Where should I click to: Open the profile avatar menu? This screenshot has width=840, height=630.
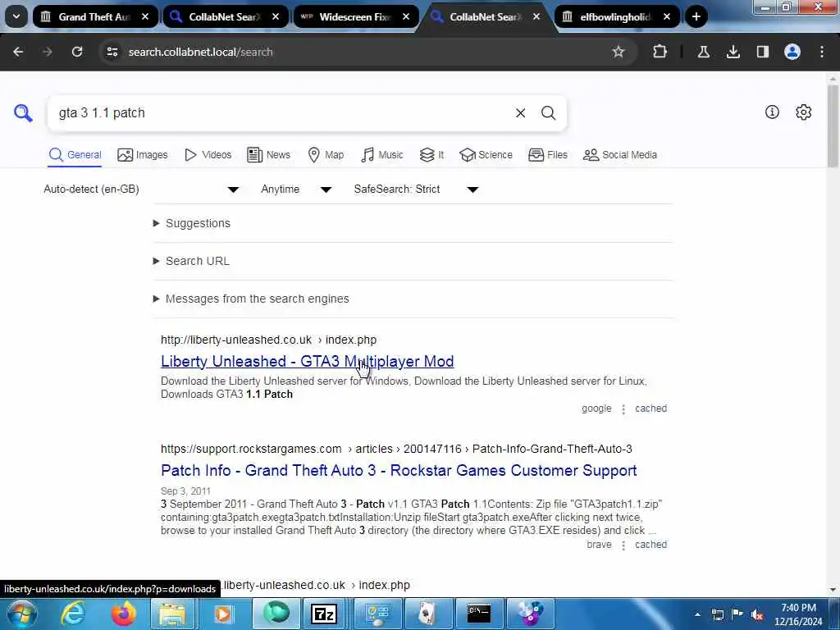(792, 52)
